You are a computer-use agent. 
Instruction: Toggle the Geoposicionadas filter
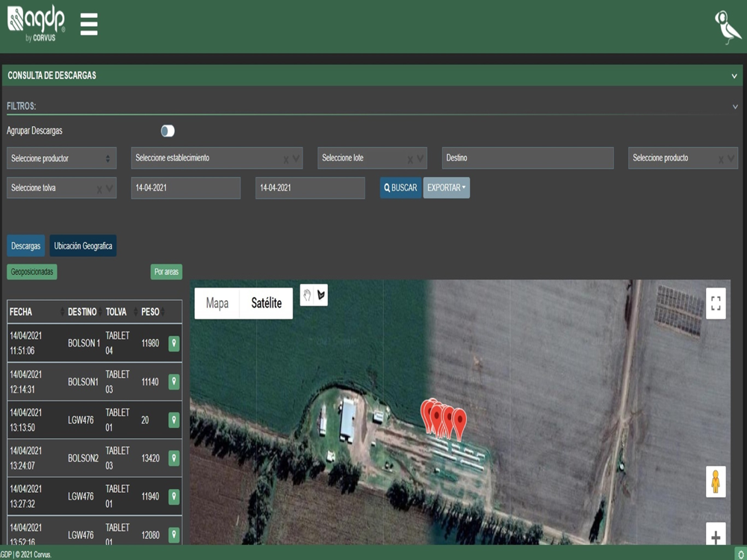32,272
